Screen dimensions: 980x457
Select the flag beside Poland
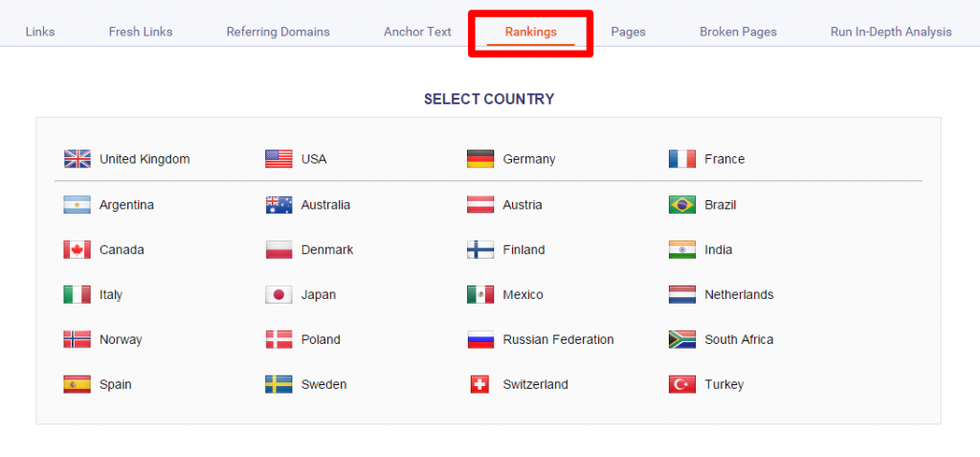tap(278, 339)
